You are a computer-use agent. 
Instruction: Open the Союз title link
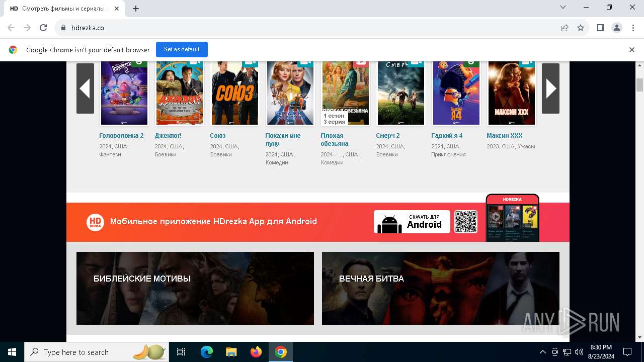(x=218, y=136)
